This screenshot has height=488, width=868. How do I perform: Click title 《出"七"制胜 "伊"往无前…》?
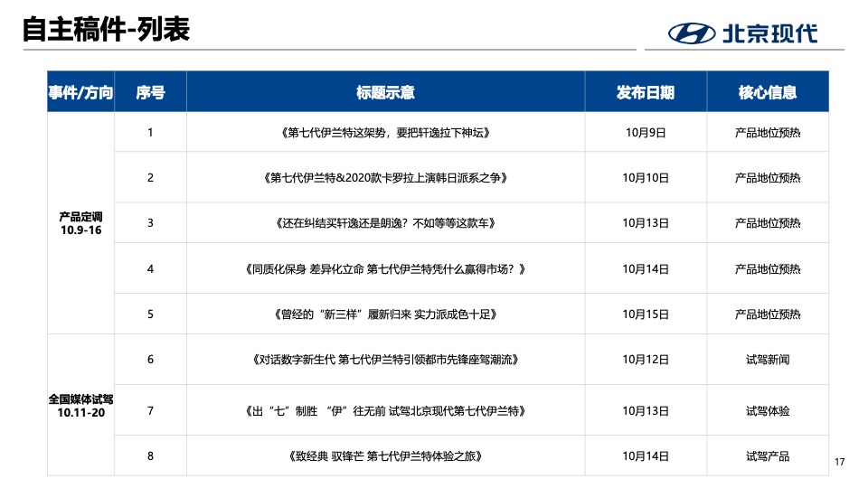tap(386, 410)
